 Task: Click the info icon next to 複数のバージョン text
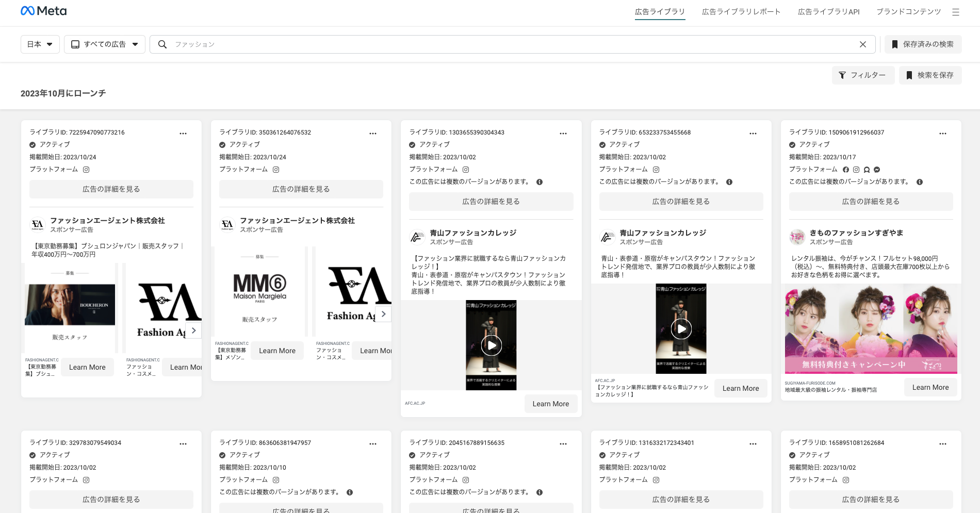point(540,181)
